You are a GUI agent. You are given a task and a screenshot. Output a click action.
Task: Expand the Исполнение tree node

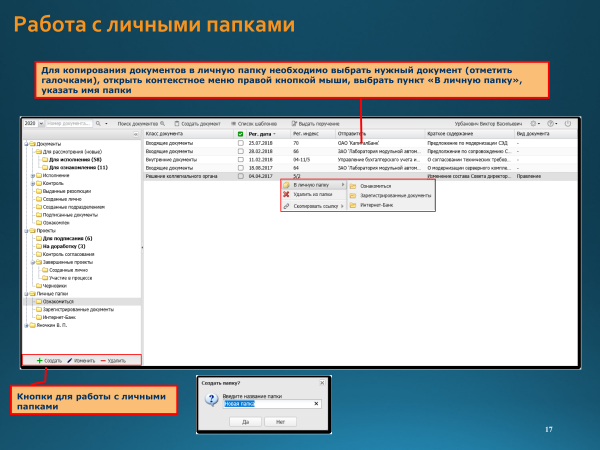26,175
